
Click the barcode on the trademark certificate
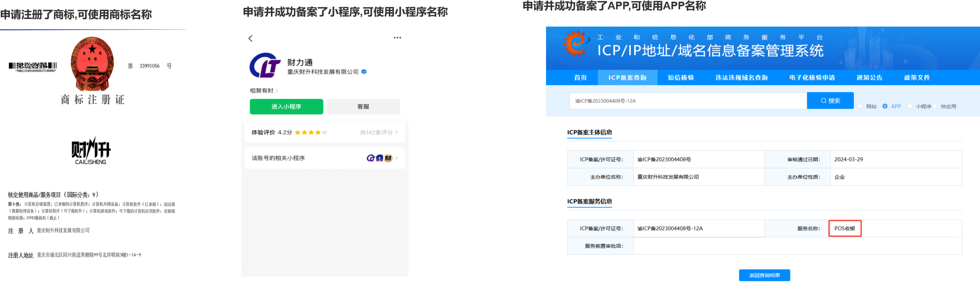point(33,66)
